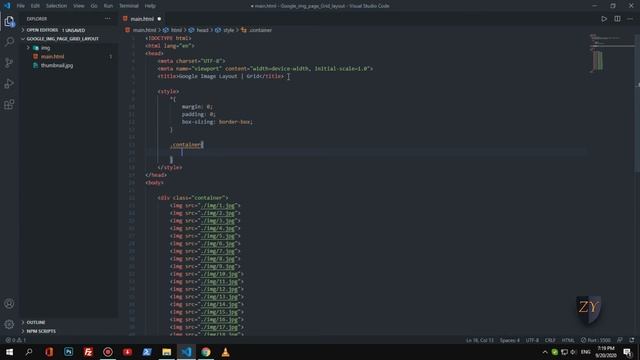Click the ENG language indicator in tray
This screenshot has height=360, width=640.
(x=586, y=352)
